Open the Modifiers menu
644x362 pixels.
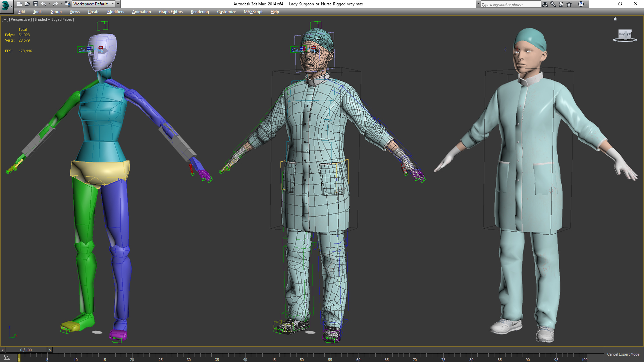[115, 12]
